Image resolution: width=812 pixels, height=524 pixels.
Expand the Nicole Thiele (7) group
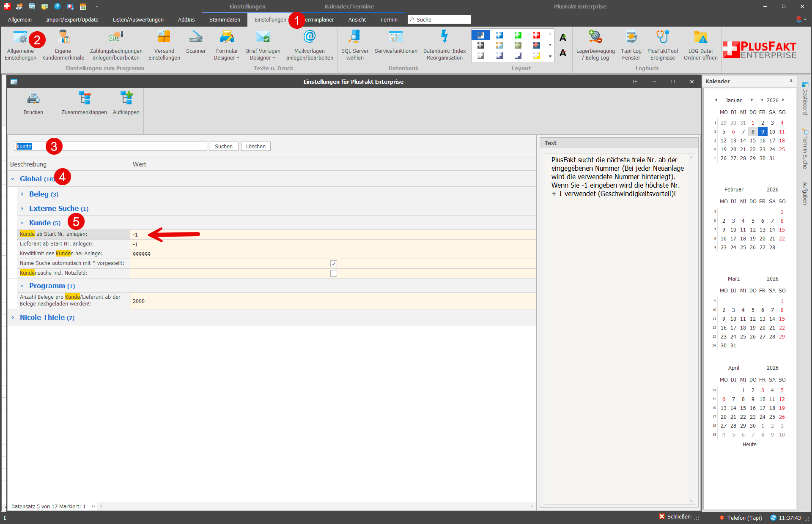tap(13, 318)
